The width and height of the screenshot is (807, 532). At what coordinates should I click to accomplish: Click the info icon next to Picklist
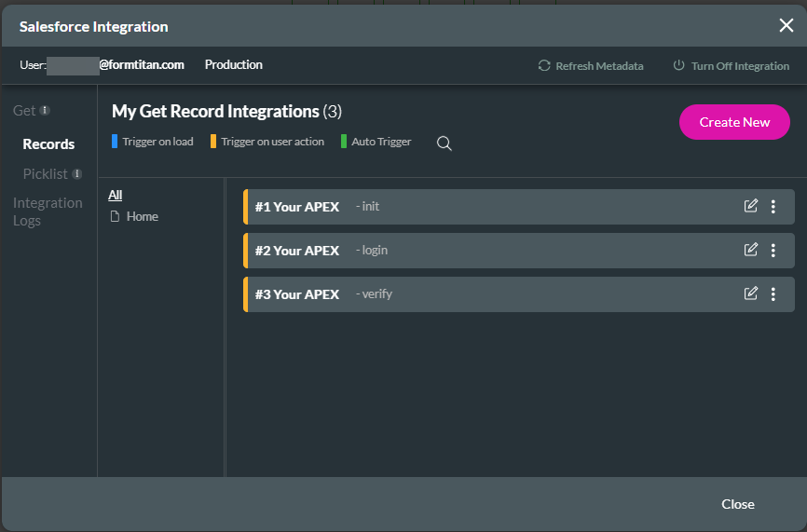click(x=77, y=174)
